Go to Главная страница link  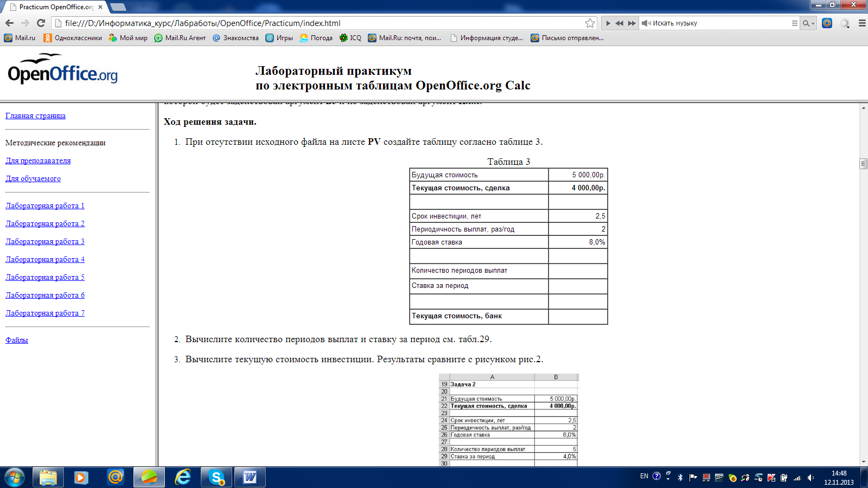[35, 115]
